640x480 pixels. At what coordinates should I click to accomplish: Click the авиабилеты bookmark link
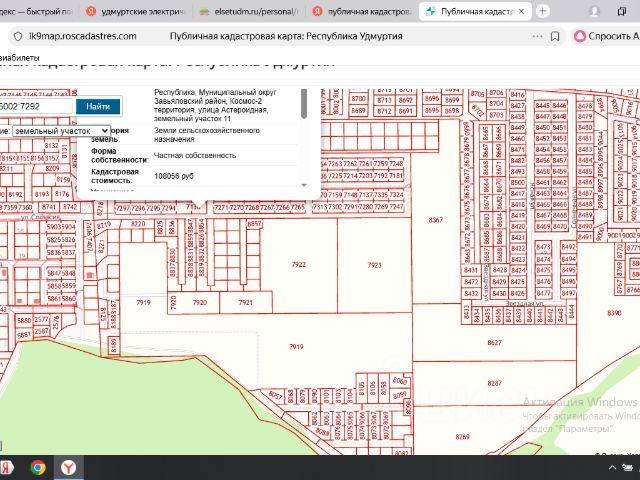(20, 58)
